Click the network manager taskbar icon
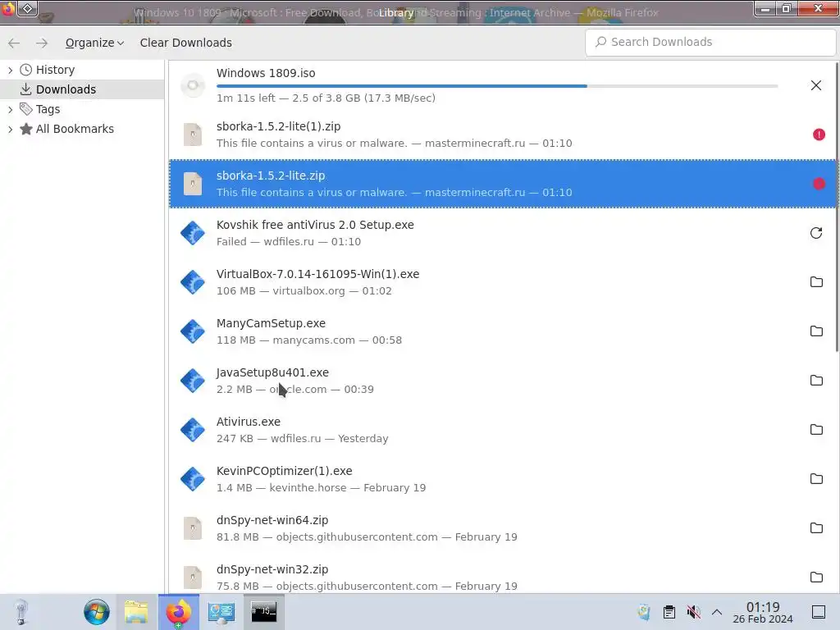Screen dimensions: 840x630 [x=221, y=612]
